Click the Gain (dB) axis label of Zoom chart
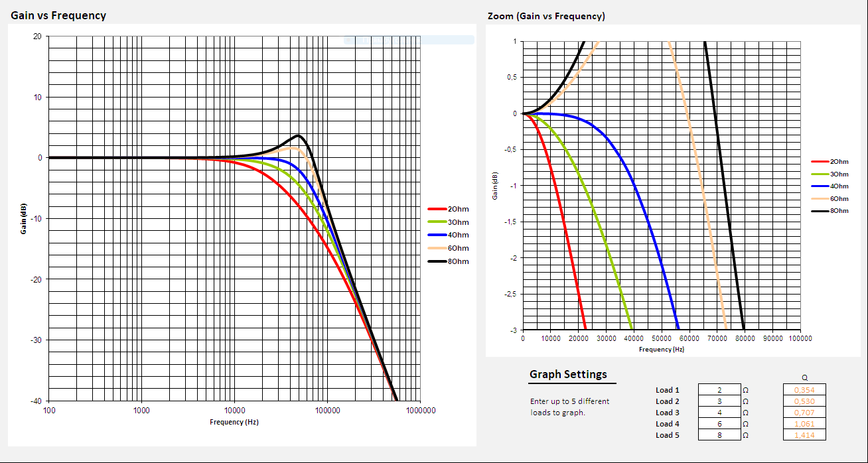Viewport: 868px width, 463px height. pyautogui.click(x=494, y=186)
